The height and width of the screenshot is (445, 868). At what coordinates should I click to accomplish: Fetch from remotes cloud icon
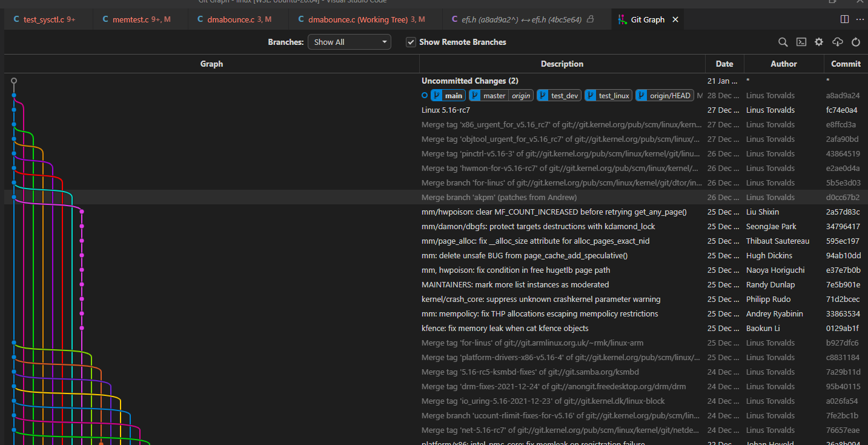point(838,42)
